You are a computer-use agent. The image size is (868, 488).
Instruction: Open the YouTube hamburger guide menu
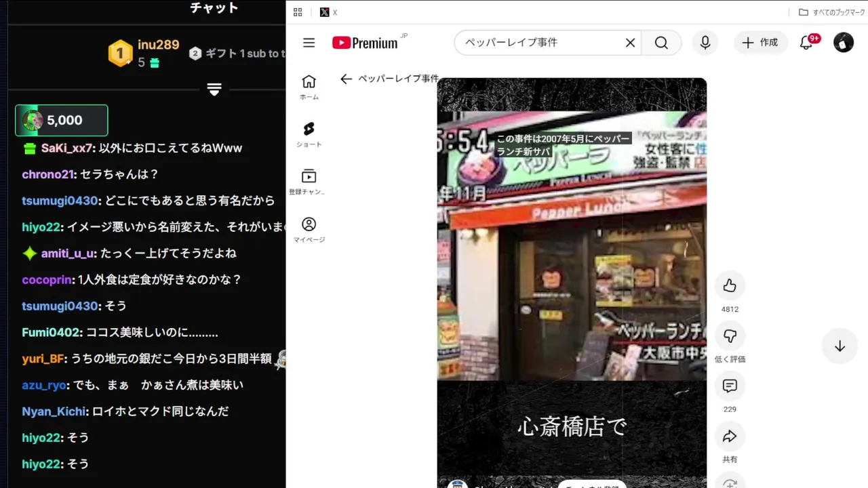[x=309, y=43]
